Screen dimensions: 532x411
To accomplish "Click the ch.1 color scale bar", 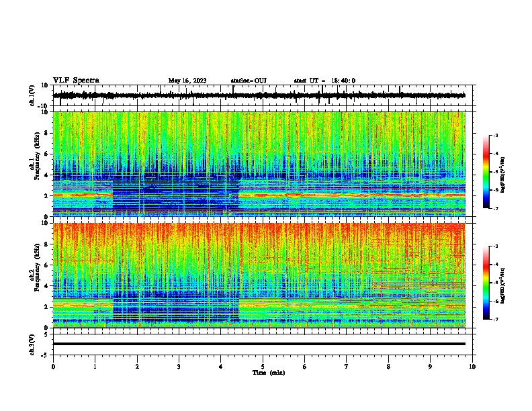I will [486, 172].
